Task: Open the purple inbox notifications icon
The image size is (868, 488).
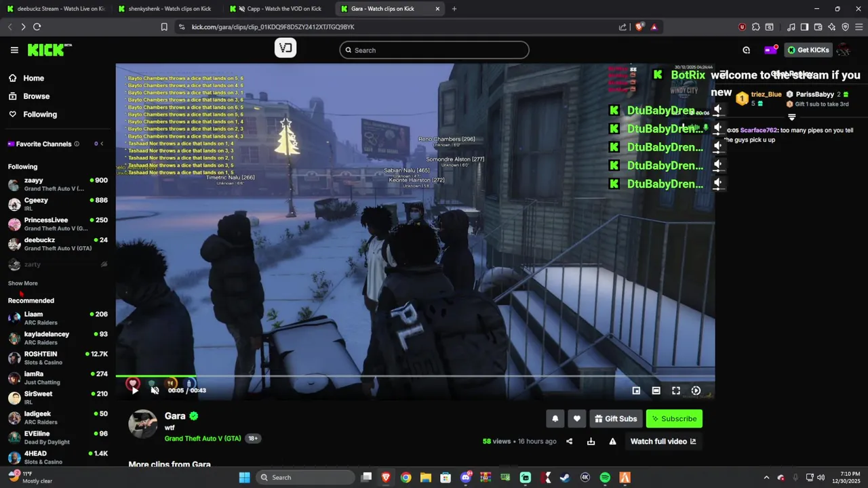Action: 770,50
